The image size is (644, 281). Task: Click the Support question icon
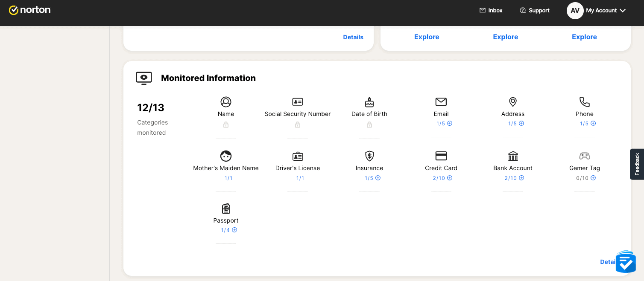point(523,10)
